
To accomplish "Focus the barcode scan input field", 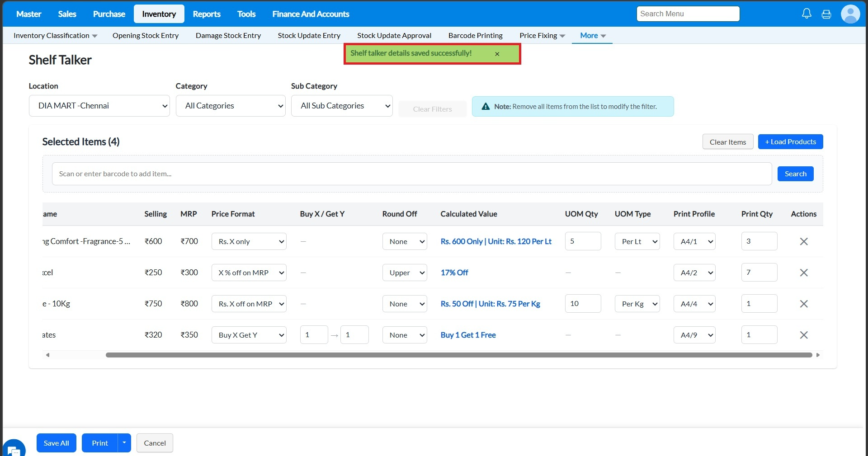I will [x=411, y=174].
